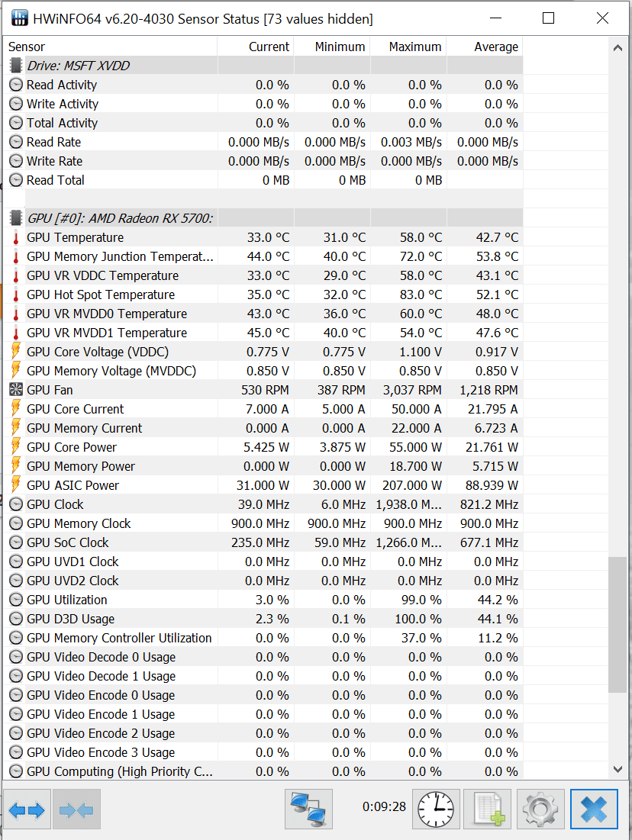The height and width of the screenshot is (840, 632).
Task: Select the Write Activity row
Action: [x=263, y=104]
